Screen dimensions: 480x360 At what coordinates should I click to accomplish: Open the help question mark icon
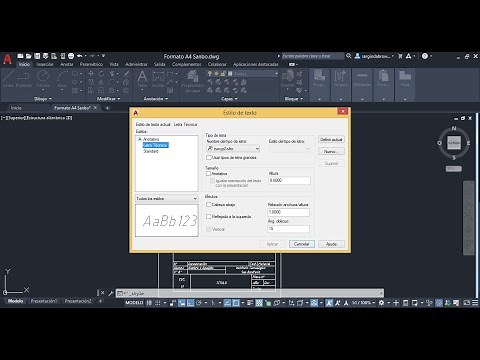(425, 56)
